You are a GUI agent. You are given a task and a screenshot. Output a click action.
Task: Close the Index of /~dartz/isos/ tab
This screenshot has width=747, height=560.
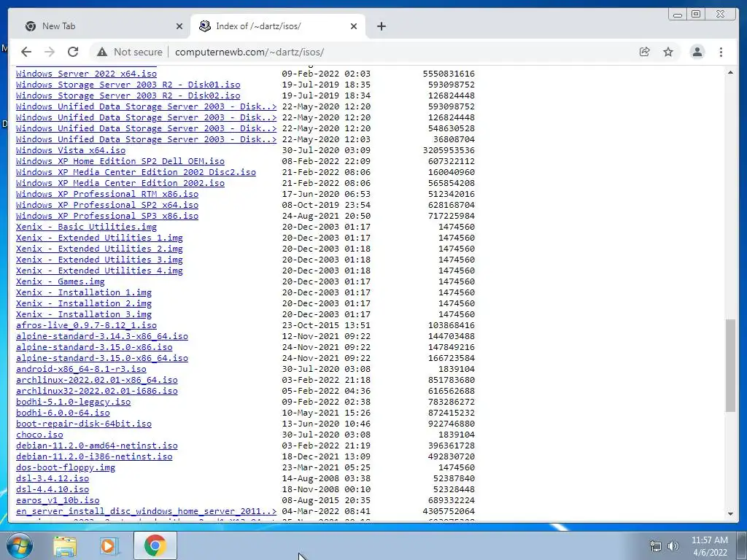(354, 26)
